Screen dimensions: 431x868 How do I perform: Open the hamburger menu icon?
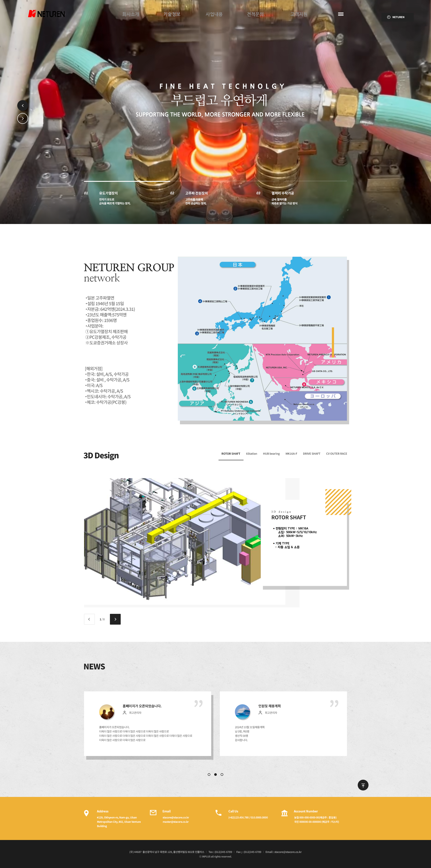click(341, 14)
